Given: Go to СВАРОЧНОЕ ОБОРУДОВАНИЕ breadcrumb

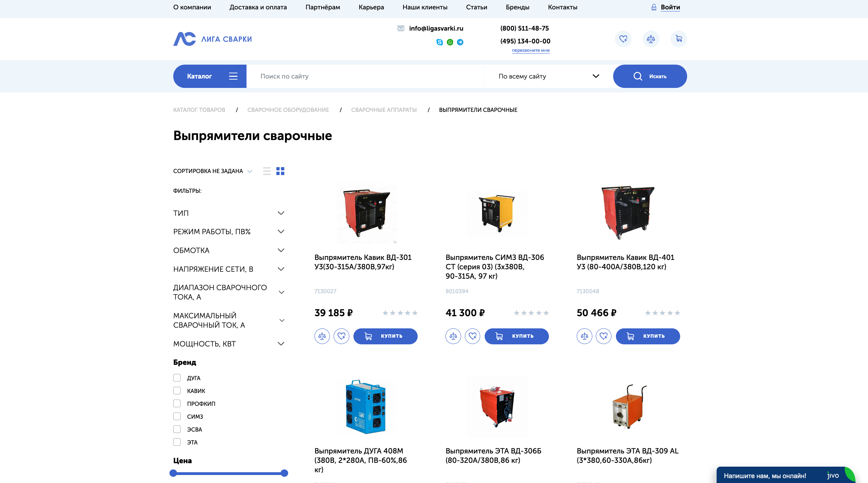Looking at the screenshot, I should [x=288, y=110].
